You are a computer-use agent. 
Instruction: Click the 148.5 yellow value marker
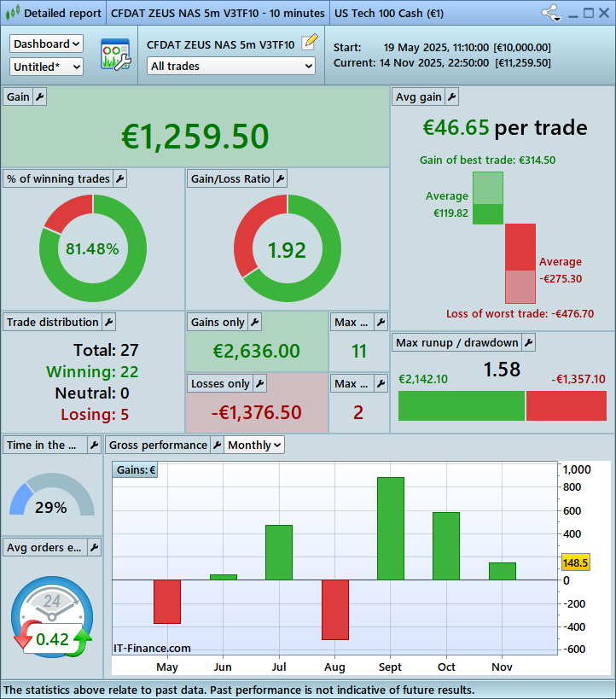pyautogui.click(x=575, y=562)
